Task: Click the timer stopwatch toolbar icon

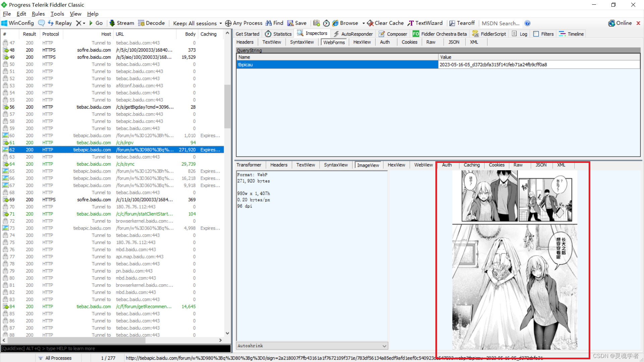Action: coord(326,23)
